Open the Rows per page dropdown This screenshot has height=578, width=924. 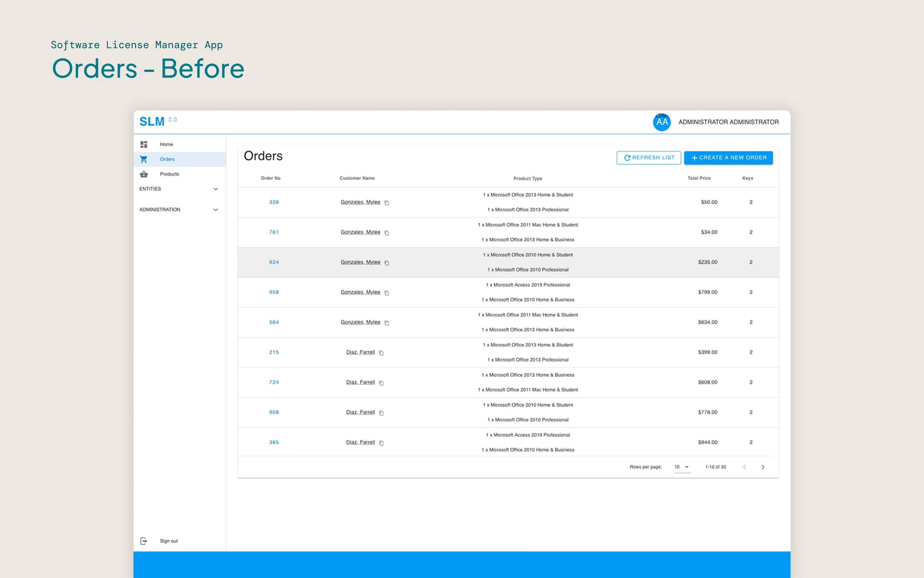click(682, 467)
